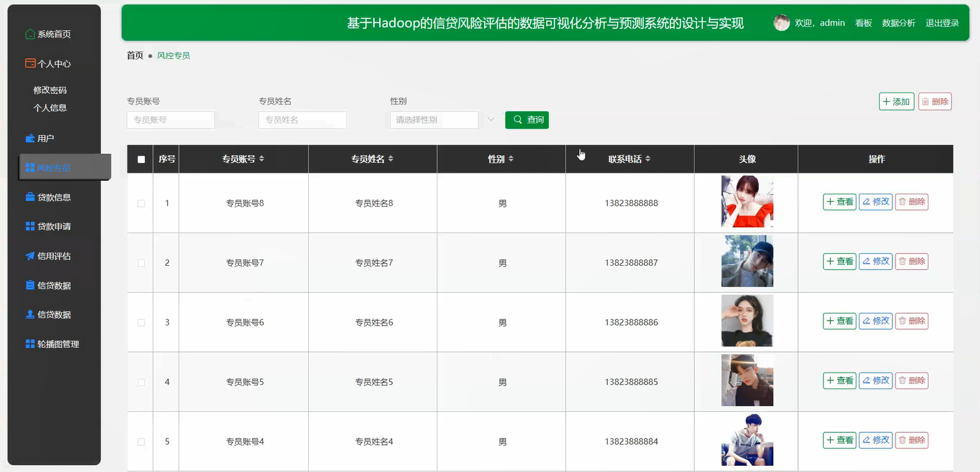Click the briefcase icon beside 贷款信息
This screenshot has height=472, width=980.
point(30,197)
